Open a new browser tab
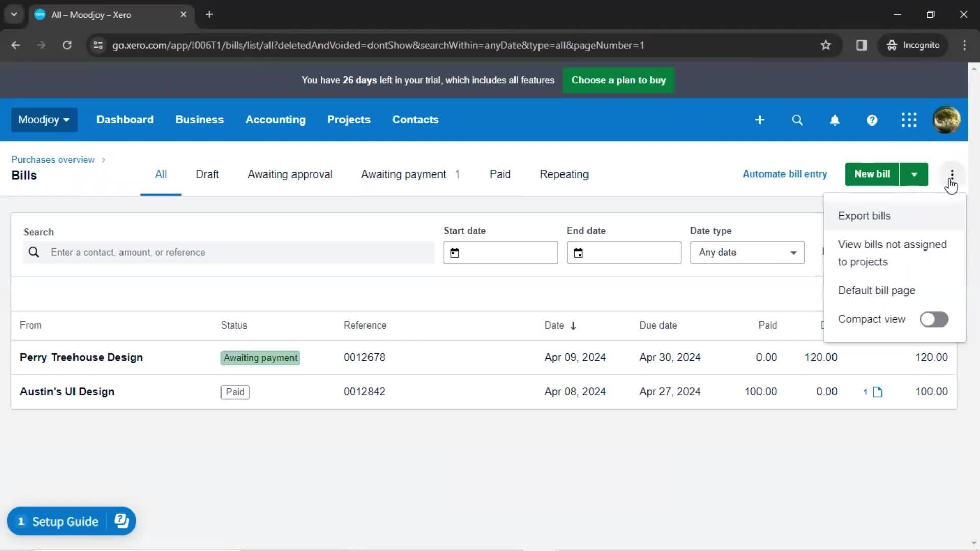Image resolution: width=980 pixels, height=551 pixels. click(209, 14)
